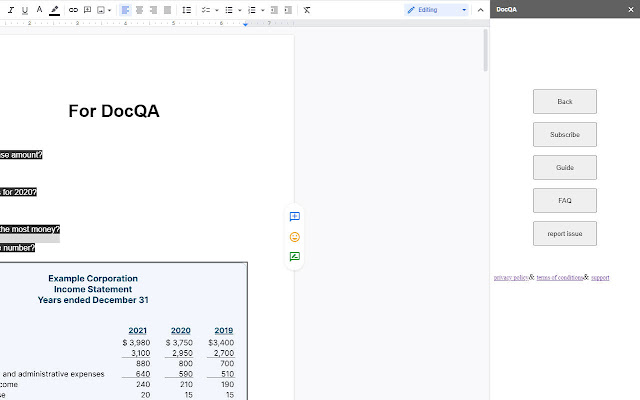Click the 2019 column header
The image size is (640, 400).
[224, 331]
